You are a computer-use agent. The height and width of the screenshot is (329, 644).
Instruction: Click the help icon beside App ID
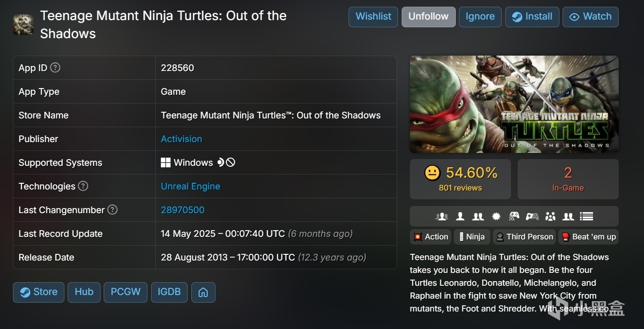click(55, 67)
